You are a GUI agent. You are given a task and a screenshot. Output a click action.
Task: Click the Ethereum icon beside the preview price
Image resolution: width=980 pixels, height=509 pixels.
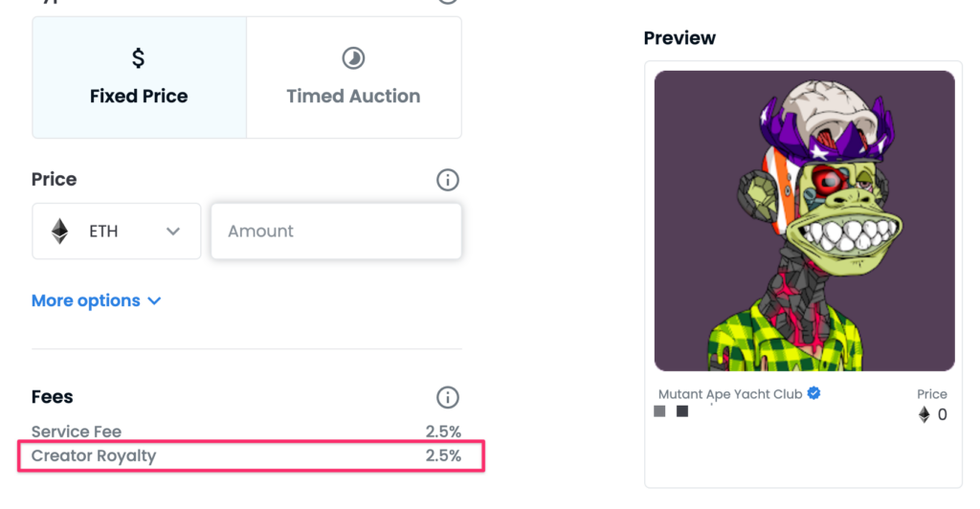tap(924, 414)
